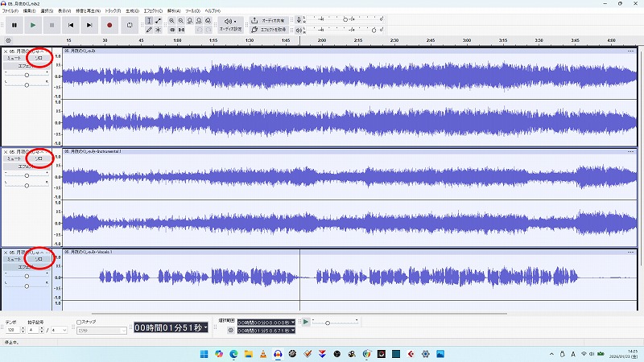644x362 pixels.
Task: Select the Envelope tool
Action: tap(157, 19)
